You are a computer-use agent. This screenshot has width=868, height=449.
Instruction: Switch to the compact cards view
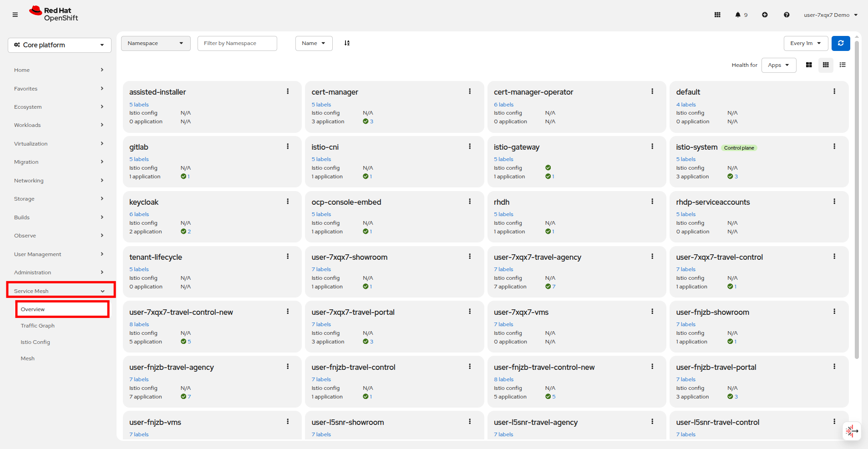click(x=826, y=65)
